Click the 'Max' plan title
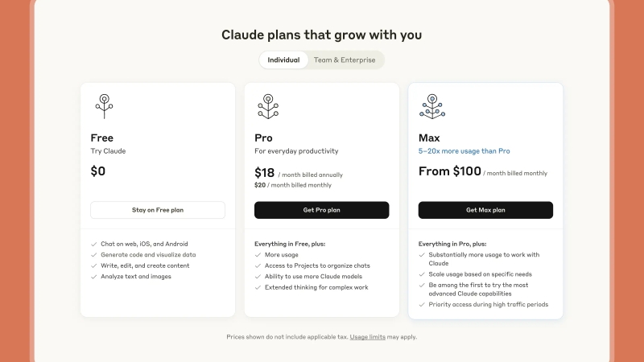 [x=429, y=138]
